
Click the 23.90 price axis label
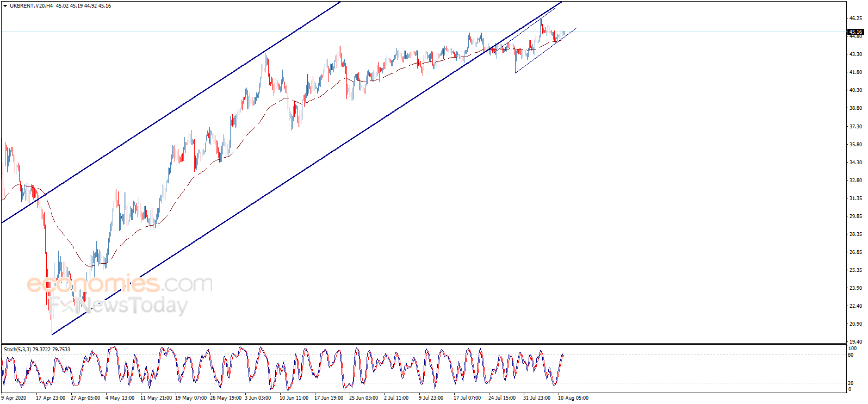point(855,288)
